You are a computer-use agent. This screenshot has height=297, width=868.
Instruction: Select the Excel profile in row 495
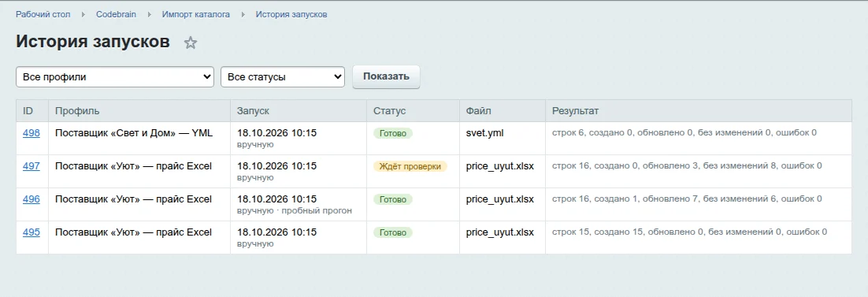(133, 232)
